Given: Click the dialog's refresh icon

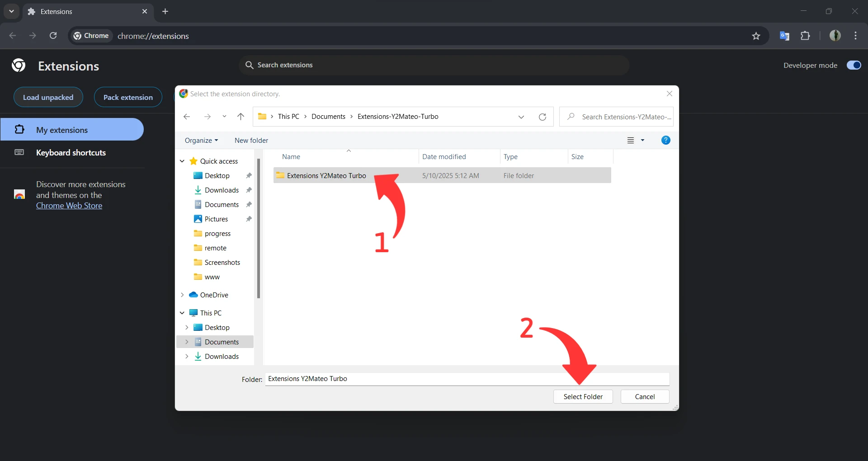Looking at the screenshot, I should [542, 117].
